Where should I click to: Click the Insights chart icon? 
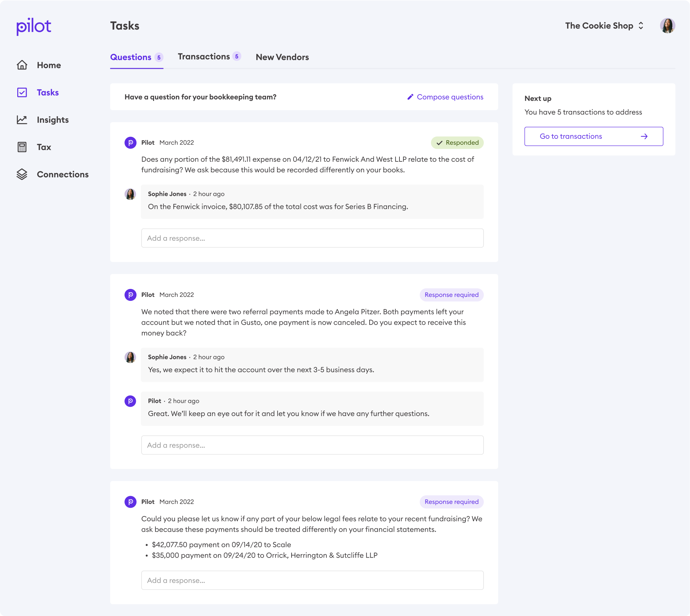coord(22,120)
